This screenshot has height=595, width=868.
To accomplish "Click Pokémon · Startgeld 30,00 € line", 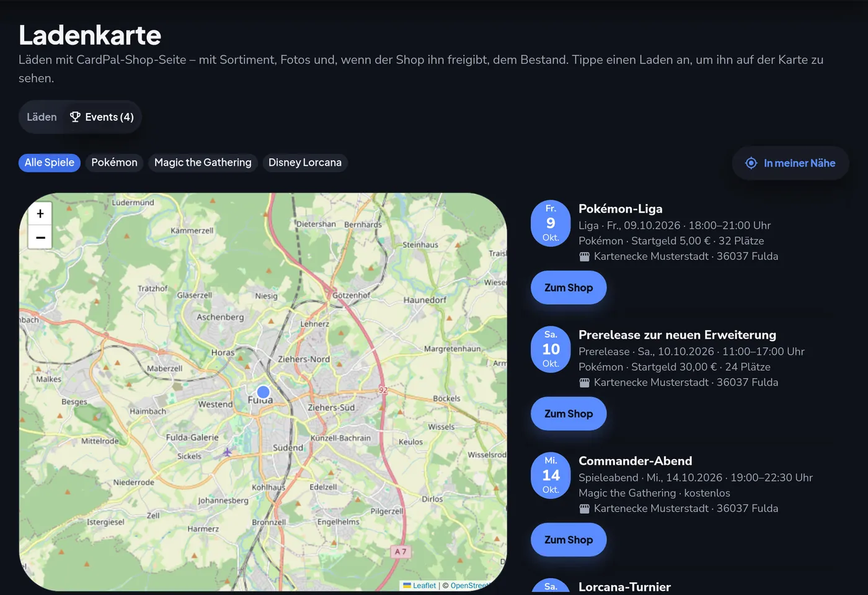I will click(x=675, y=367).
